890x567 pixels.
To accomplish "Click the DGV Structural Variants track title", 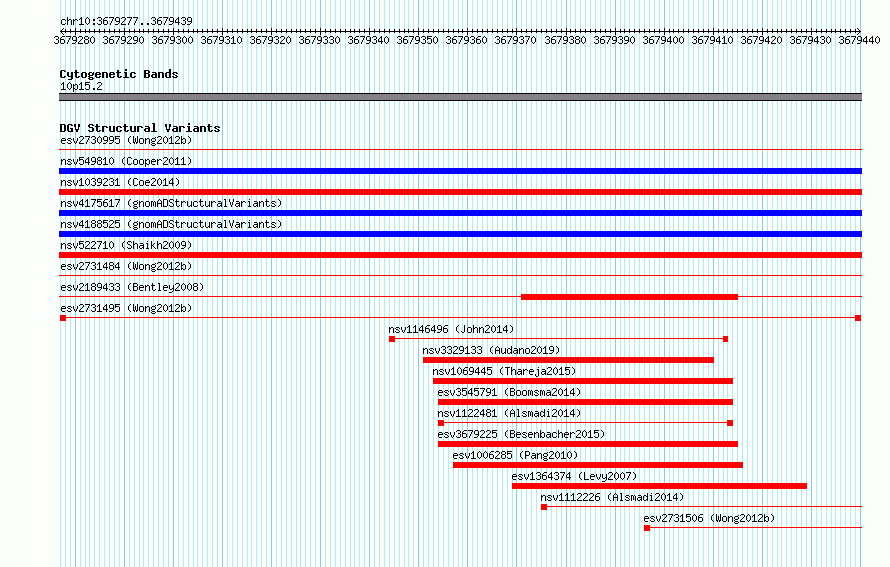I will tap(140, 128).
